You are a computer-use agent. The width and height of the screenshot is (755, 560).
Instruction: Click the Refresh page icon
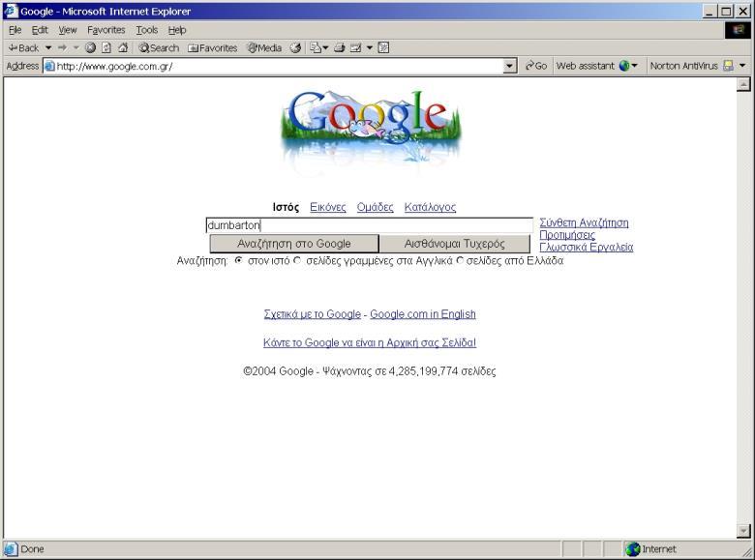click(106, 48)
